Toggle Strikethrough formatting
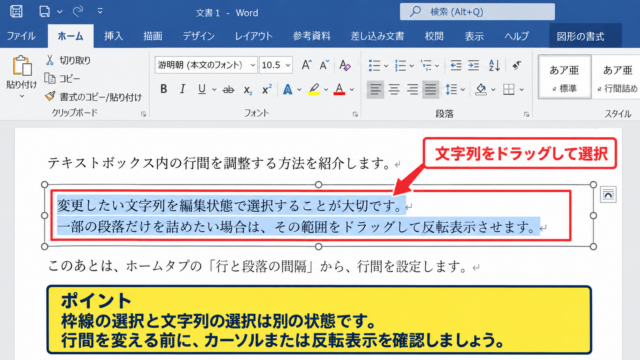Viewport: 640px width, 360px height. tap(229, 90)
